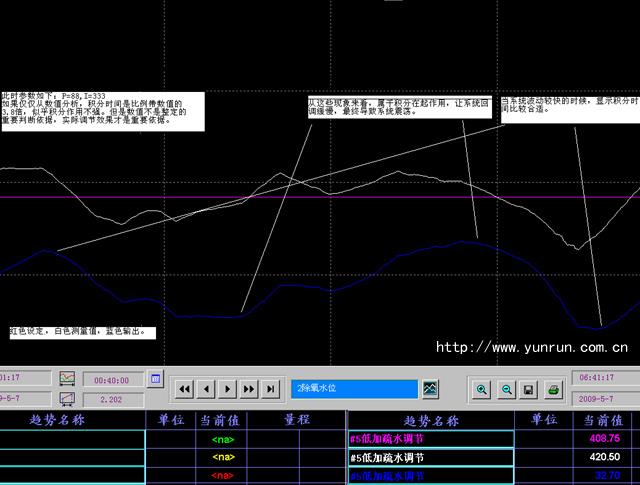Click the zoom out magnifier icon

click(x=506, y=389)
